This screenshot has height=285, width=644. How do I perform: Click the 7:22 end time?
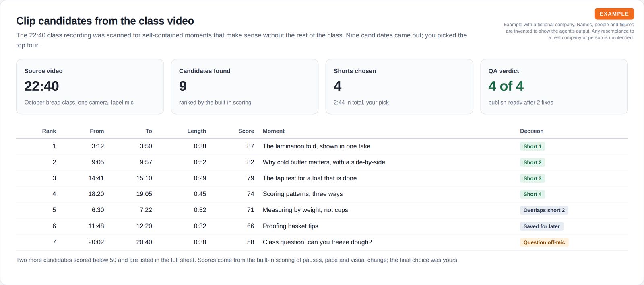click(x=146, y=210)
